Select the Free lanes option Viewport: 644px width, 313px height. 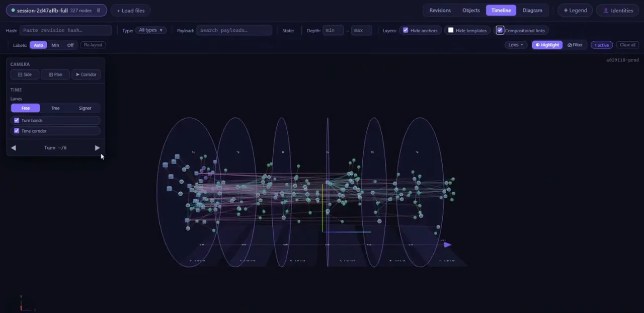26,108
